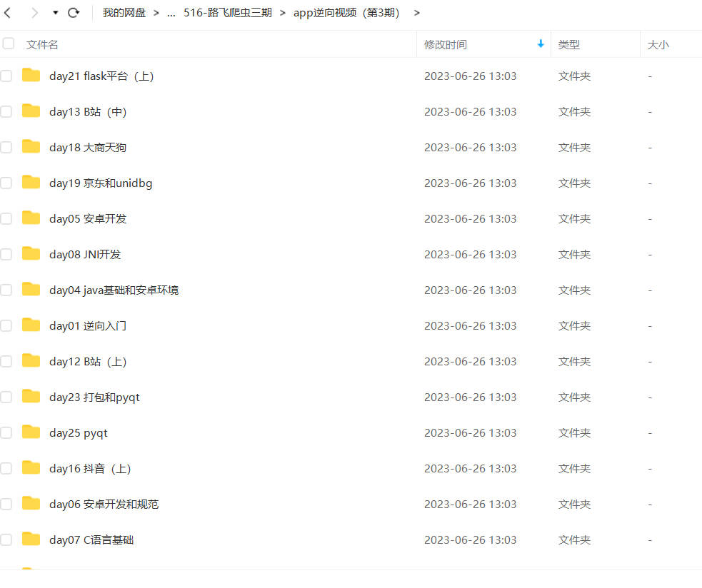Screen dimensions: 702x588
Task: Select folder name day13 B站（中）
Action: tap(89, 112)
